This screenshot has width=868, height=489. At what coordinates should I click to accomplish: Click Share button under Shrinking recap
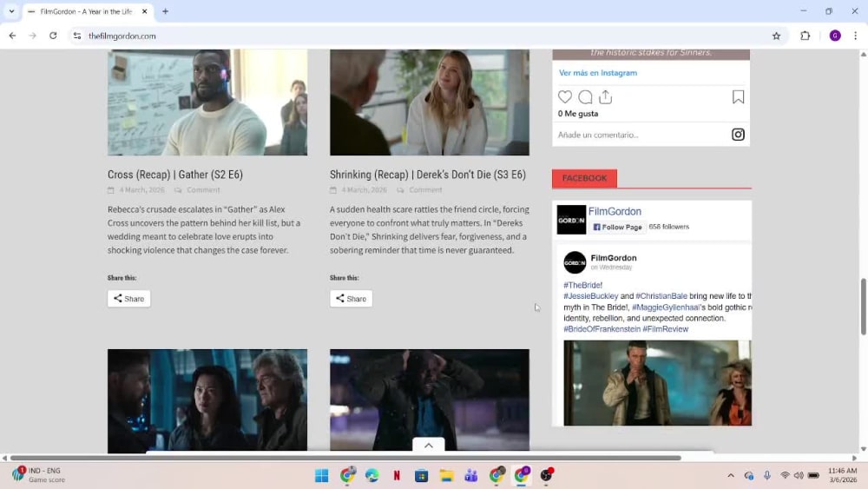tap(351, 299)
